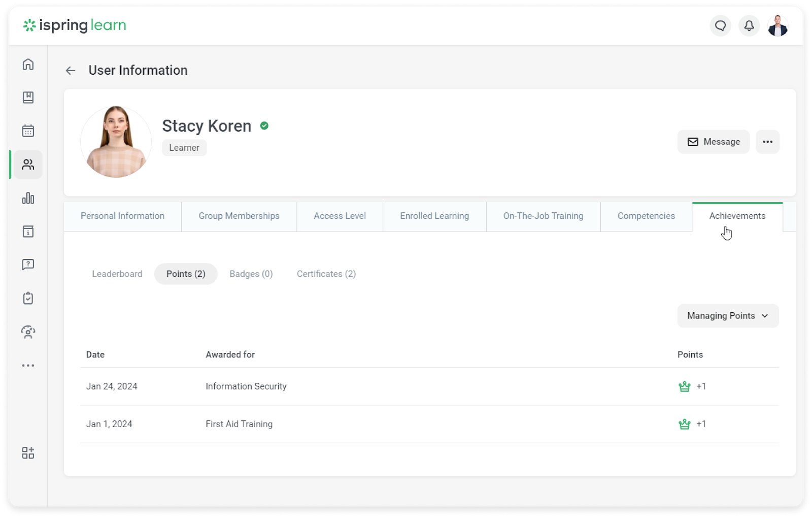Switch to the Enrolled Learning tab
812x518 pixels.
[x=434, y=216]
